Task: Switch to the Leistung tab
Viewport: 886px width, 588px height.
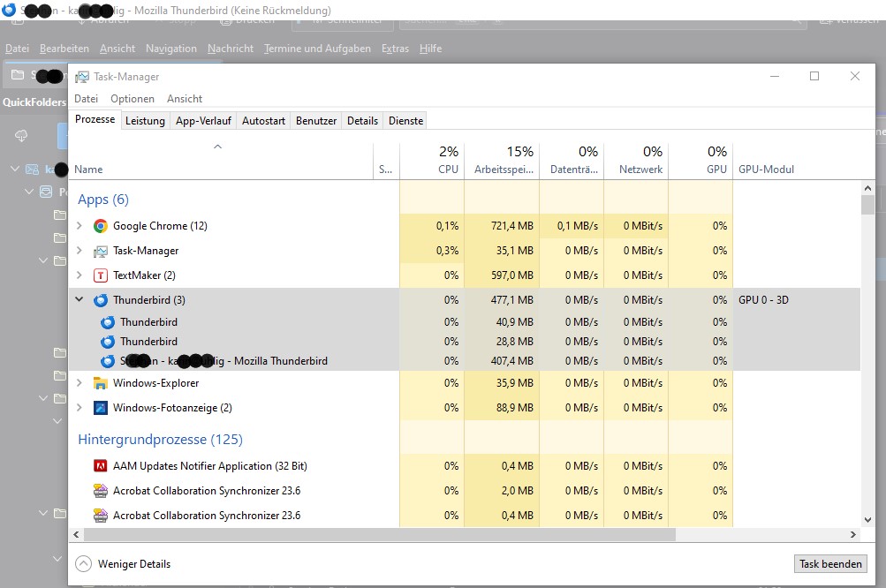Action: [x=145, y=121]
